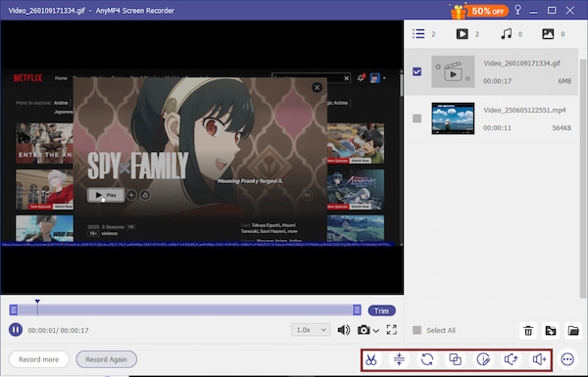Viewport: 588px width, 377px height.
Task: Pause the video playback
Action: (x=16, y=330)
